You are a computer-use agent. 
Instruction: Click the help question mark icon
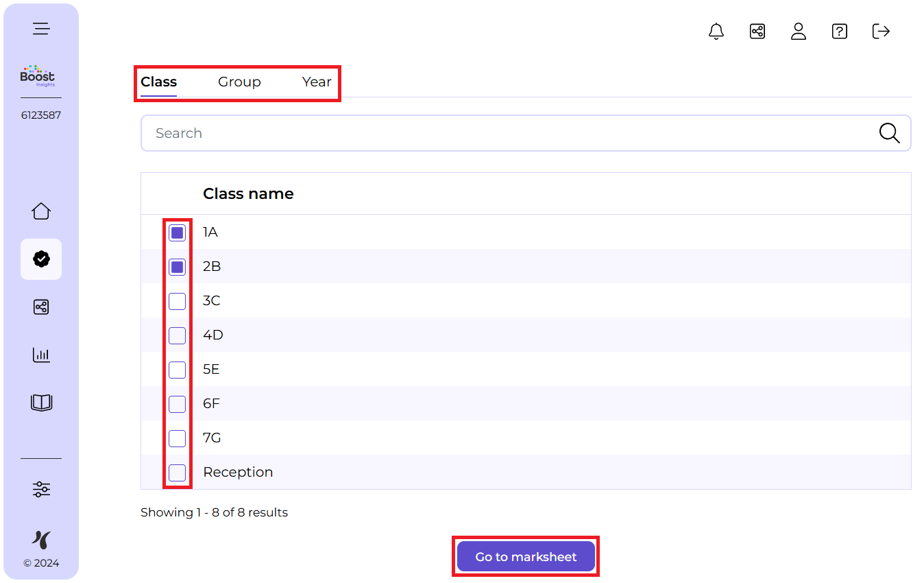[840, 31]
